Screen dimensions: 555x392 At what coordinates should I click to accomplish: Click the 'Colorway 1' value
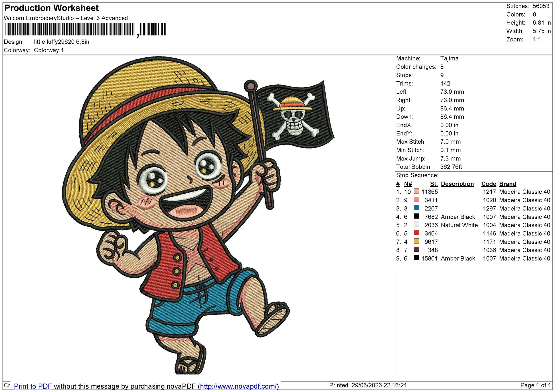(x=49, y=50)
